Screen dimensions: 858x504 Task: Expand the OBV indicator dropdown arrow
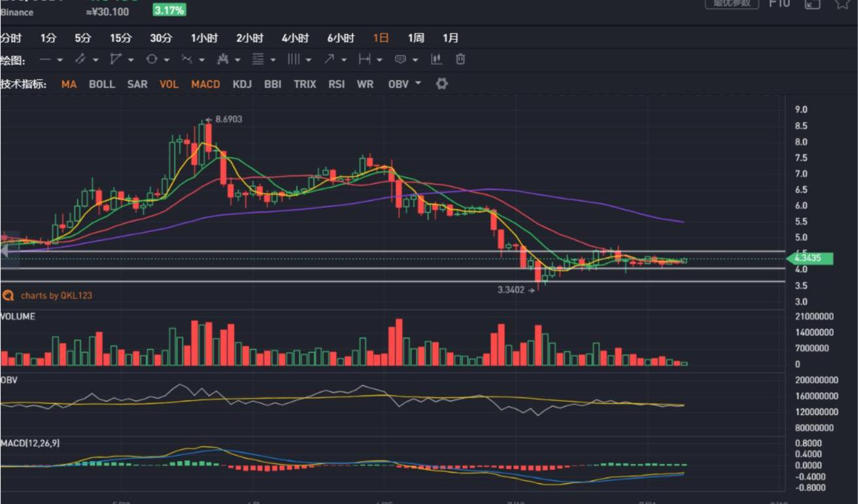click(419, 84)
